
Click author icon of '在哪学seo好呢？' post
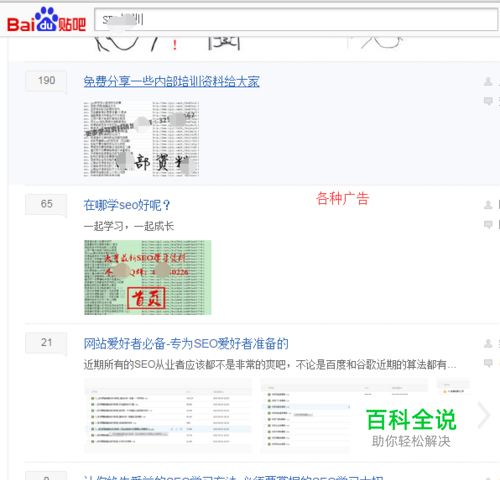pyautogui.click(x=488, y=205)
